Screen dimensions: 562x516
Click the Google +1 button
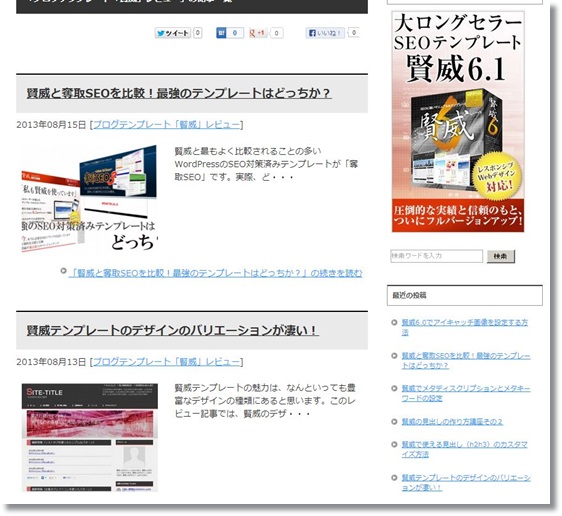pyautogui.click(x=258, y=33)
